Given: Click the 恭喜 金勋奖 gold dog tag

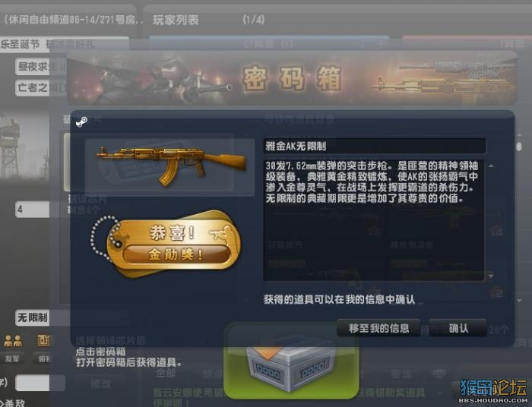Looking at the screenshot, I should 166,243.
